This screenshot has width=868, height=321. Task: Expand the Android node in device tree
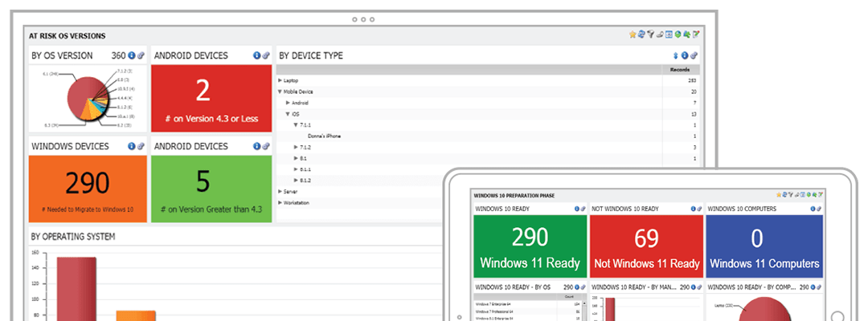[288, 103]
